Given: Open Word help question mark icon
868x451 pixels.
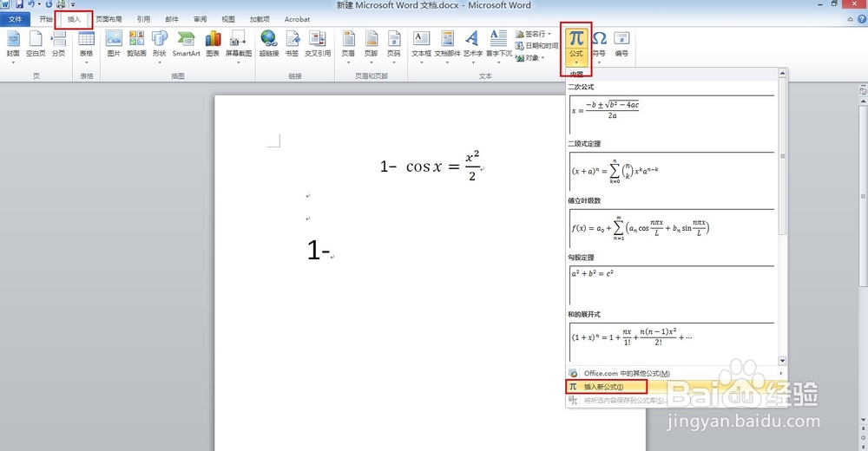Looking at the screenshot, I should coord(862,19).
